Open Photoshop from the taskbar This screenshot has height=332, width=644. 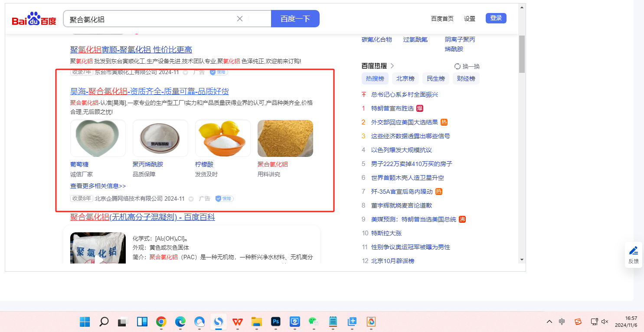tap(276, 322)
